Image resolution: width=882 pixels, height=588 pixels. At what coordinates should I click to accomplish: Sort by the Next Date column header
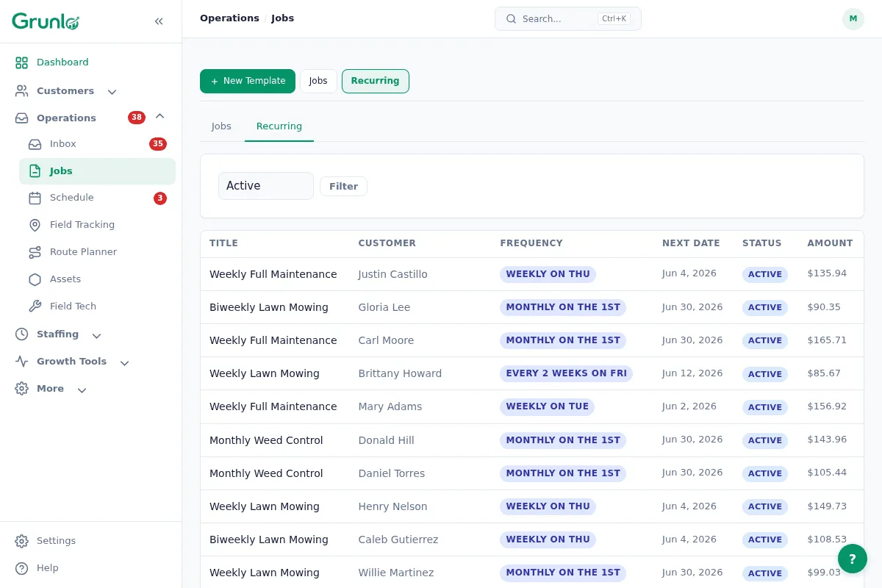coord(691,243)
